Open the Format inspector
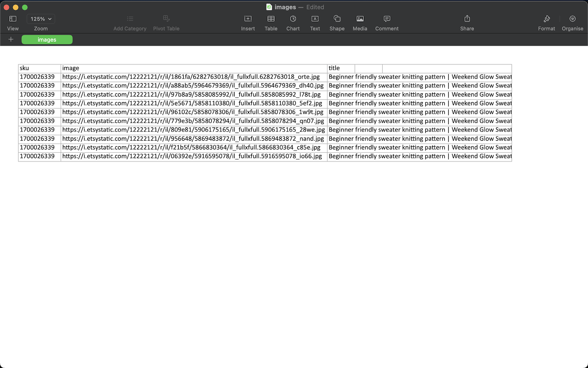Screen dimensions: 588x368 [x=547, y=19]
